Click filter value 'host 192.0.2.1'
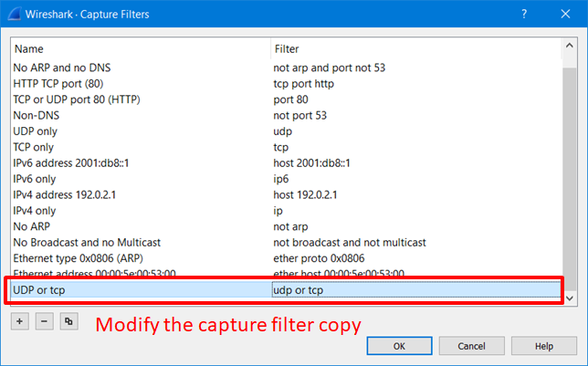 [305, 194]
